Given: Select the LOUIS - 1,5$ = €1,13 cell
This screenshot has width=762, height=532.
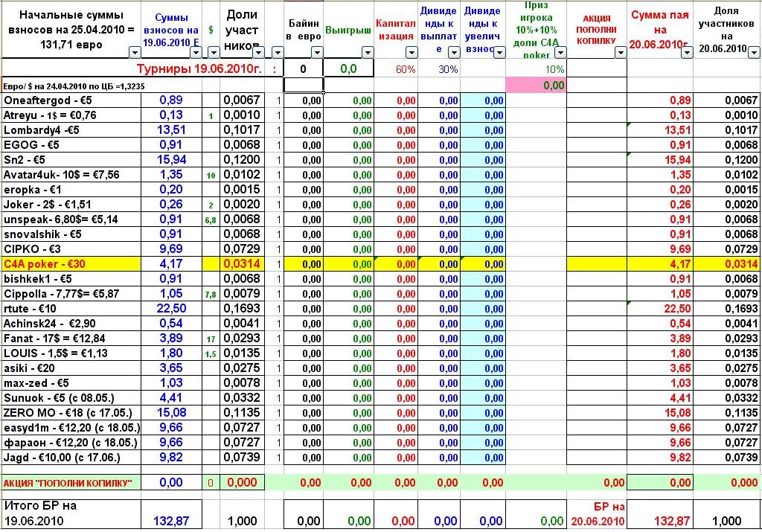Looking at the screenshot, I should [x=71, y=353].
